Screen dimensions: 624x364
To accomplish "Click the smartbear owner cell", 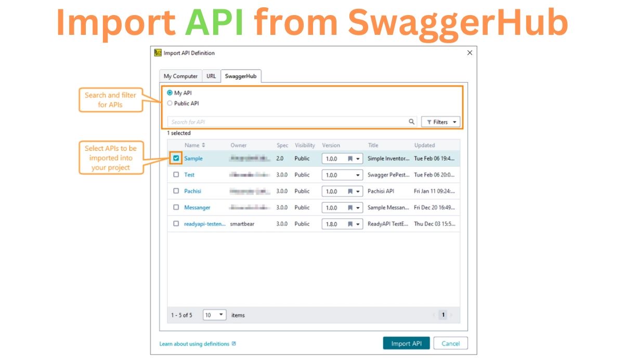I will coord(242,224).
